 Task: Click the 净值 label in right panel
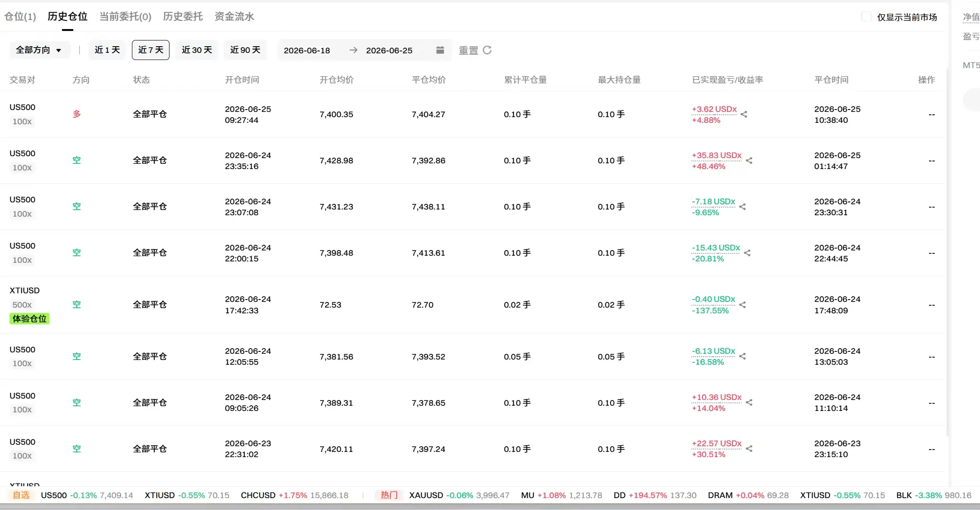tap(971, 18)
